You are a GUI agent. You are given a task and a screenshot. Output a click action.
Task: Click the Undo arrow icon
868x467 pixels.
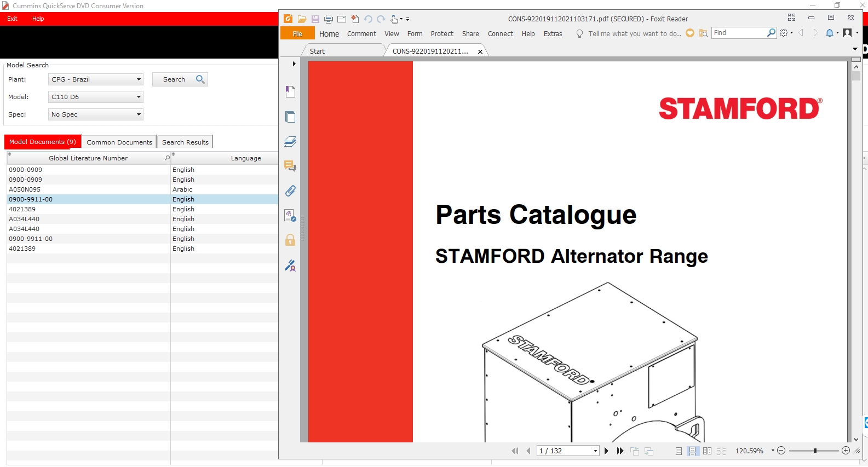(368, 19)
